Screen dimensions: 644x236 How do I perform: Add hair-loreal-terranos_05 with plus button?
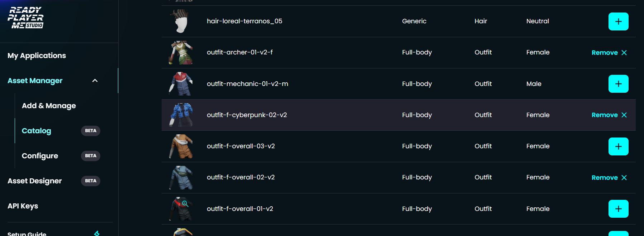618,21
